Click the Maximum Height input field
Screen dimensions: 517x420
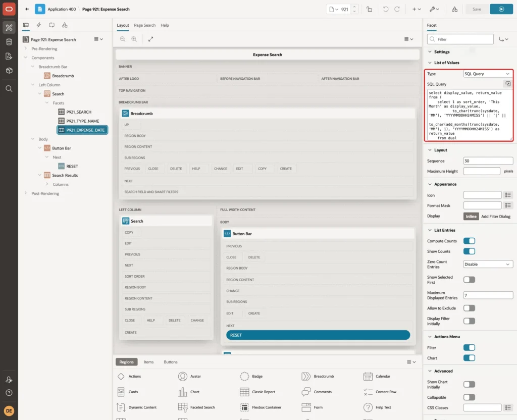coord(481,171)
